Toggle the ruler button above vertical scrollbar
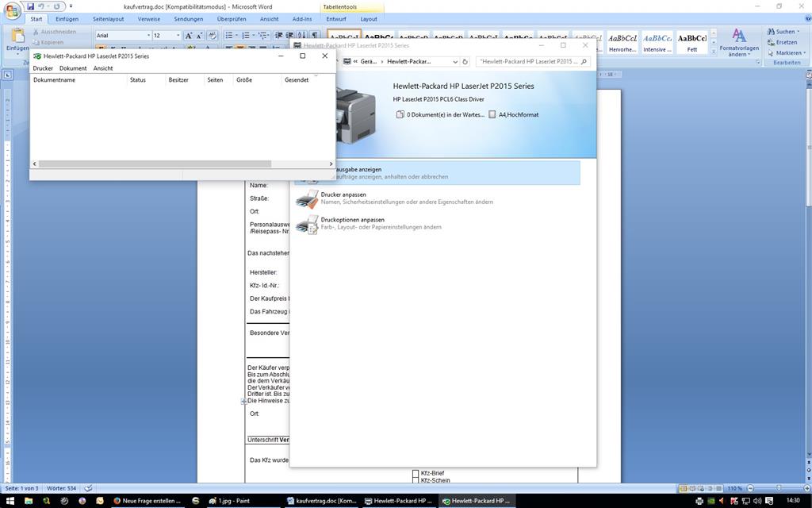 coord(808,75)
